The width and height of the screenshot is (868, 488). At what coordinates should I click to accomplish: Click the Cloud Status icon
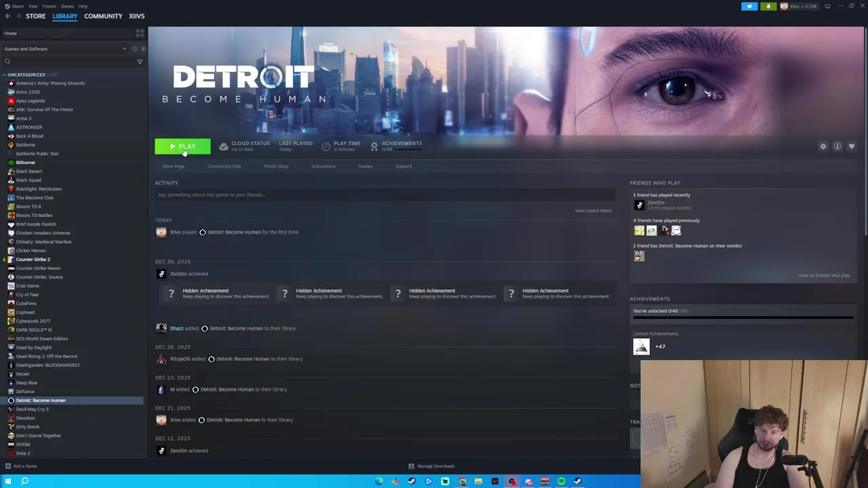(x=224, y=146)
